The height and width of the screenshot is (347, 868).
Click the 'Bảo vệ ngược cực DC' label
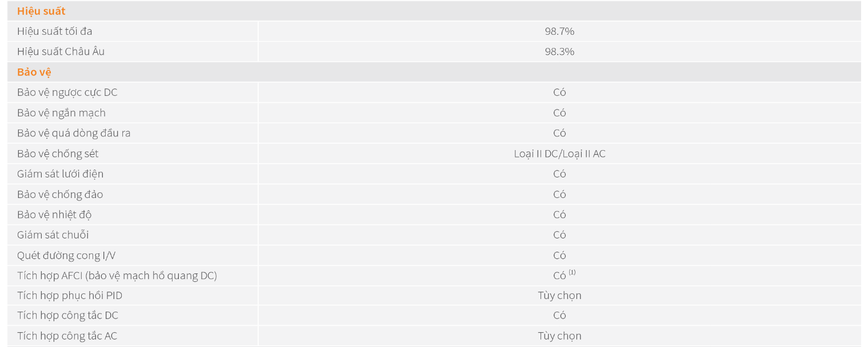pos(67,92)
